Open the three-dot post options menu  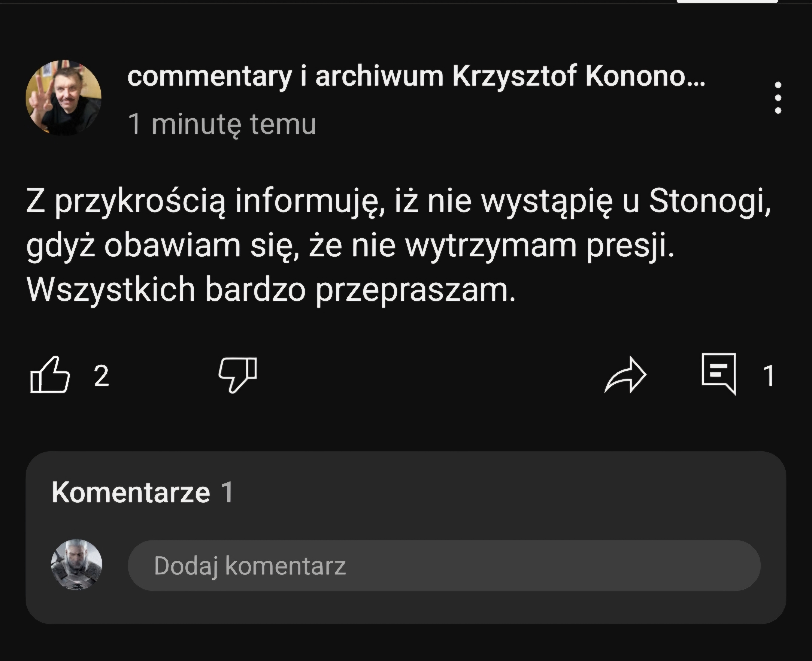point(778,97)
